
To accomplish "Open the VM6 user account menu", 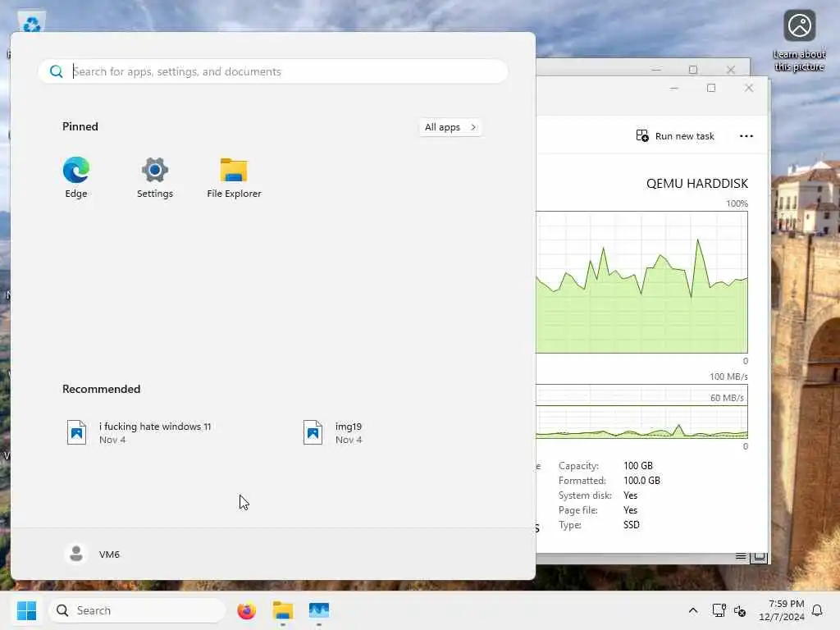I will coord(92,554).
